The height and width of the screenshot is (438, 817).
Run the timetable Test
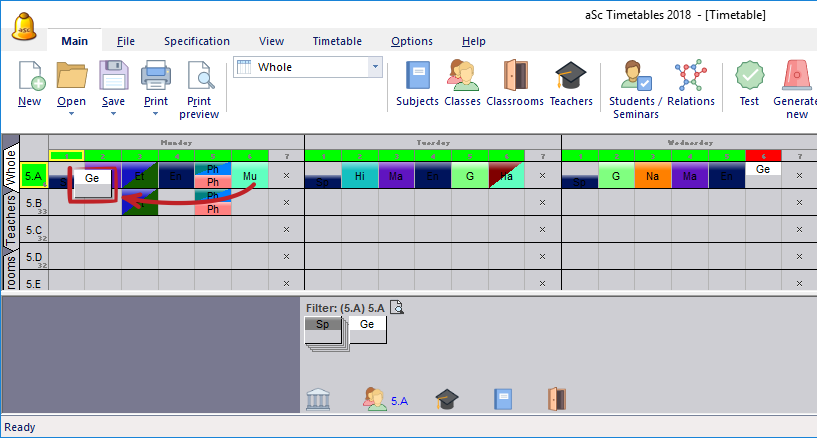[x=749, y=77]
